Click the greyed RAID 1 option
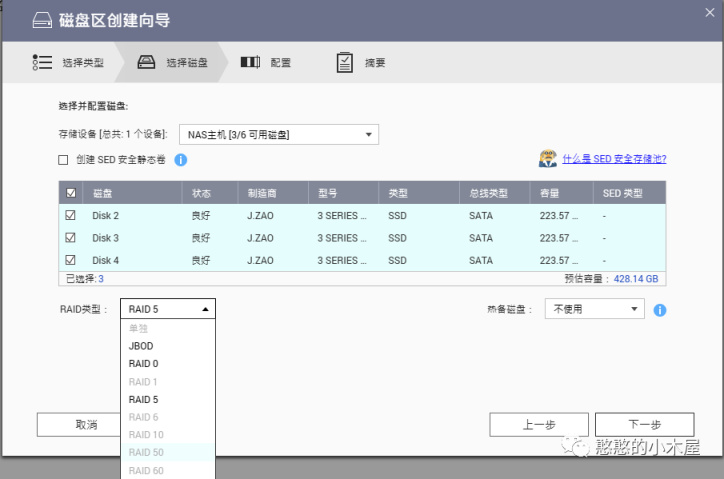The image size is (724, 479). [x=168, y=382]
